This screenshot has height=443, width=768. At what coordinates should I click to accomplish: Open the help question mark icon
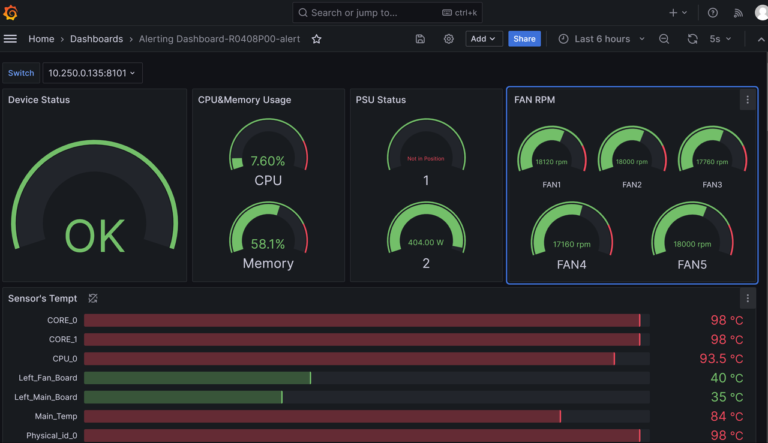point(713,13)
